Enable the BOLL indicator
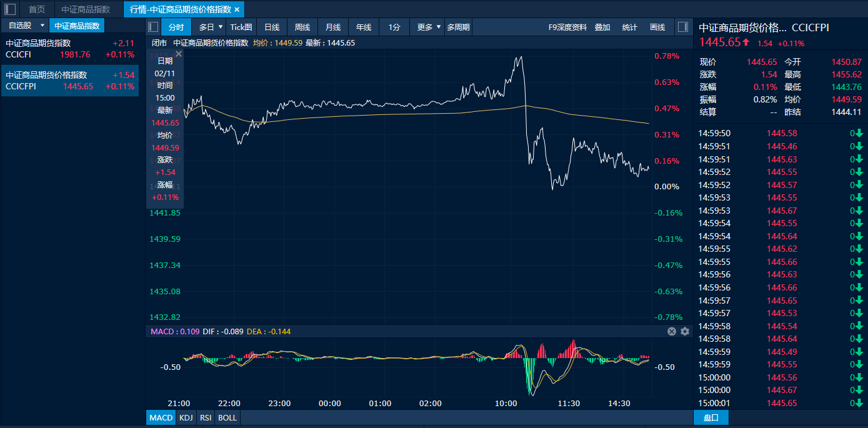Image resolution: width=868 pixels, height=428 pixels. coord(227,417)
